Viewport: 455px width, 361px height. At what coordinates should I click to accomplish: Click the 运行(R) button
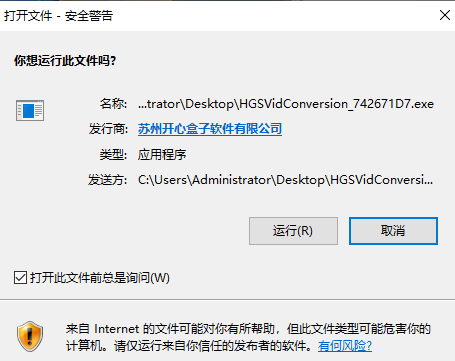pos(293,231)
